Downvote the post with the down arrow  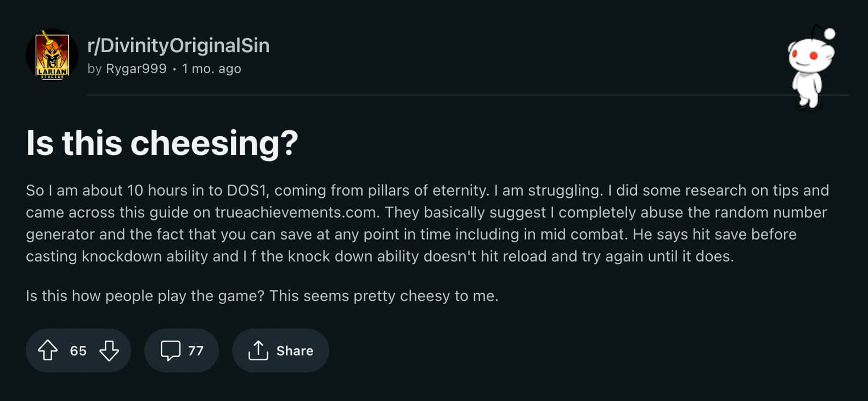click(x=109, y=350)
